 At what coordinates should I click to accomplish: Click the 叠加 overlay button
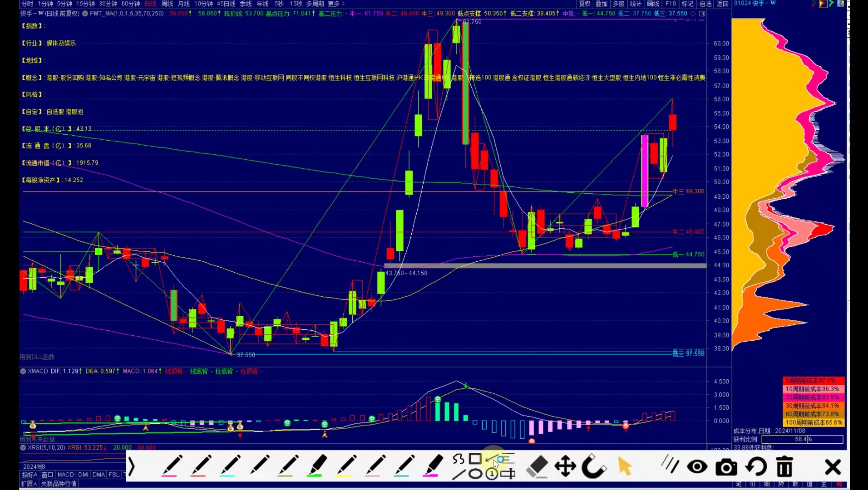pos(602,4)
